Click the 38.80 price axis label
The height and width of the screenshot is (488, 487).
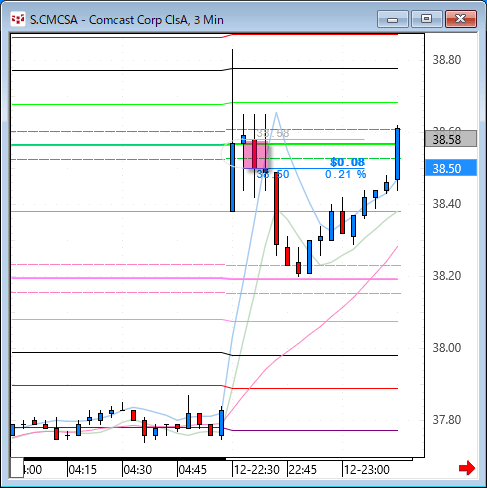[x=447, y=60]
